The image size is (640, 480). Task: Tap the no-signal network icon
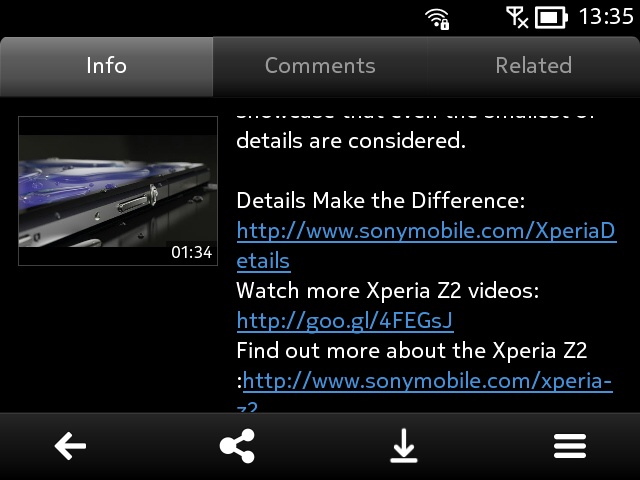coord(517,18)
